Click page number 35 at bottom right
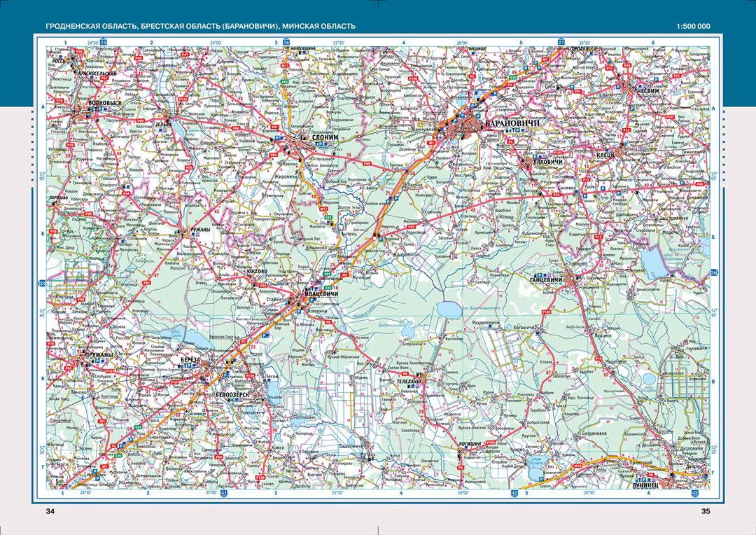The width and height of the screenshot is (756, 535). tap(706, 512)
